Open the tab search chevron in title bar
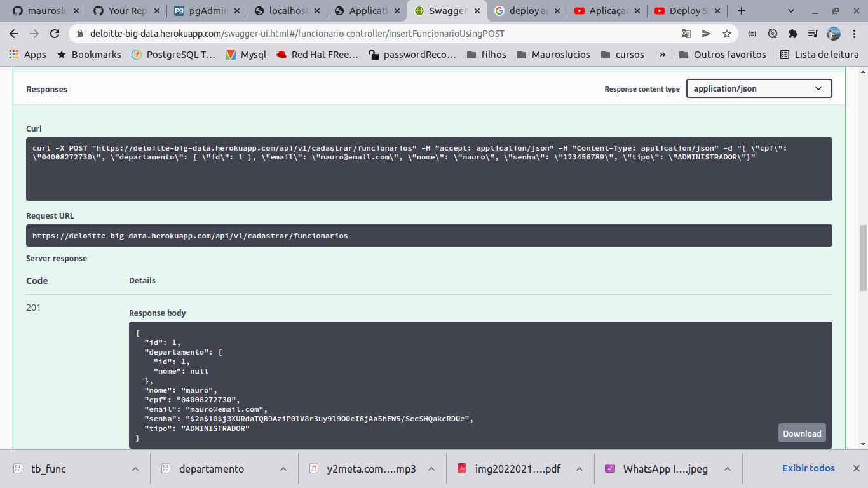This screenshot has height=488, width=868. pyautogui.click(x=791, y=11)
